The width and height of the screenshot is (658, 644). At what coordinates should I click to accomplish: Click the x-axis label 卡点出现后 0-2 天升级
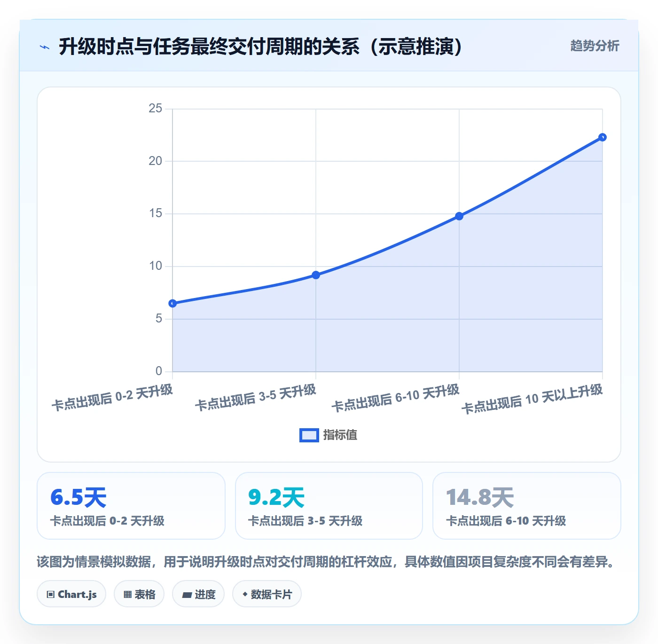click(x=113, y=398)
